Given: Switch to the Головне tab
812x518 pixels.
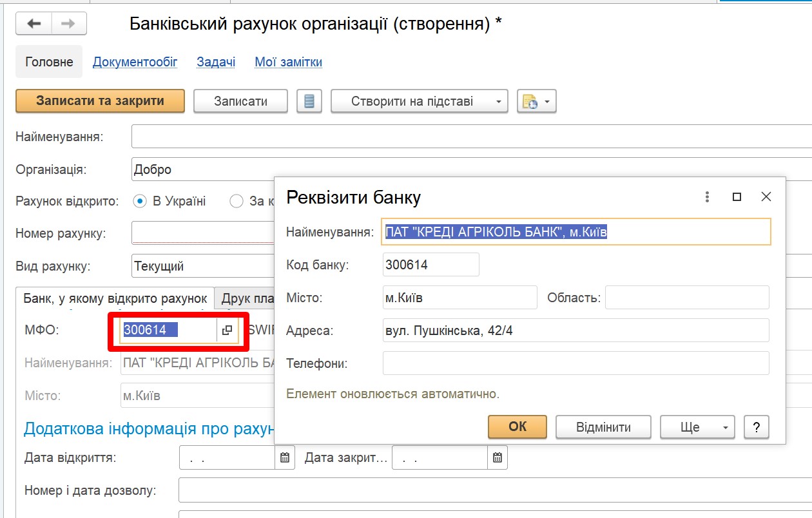Looking at the screenshot, I should tap(49, 62).
